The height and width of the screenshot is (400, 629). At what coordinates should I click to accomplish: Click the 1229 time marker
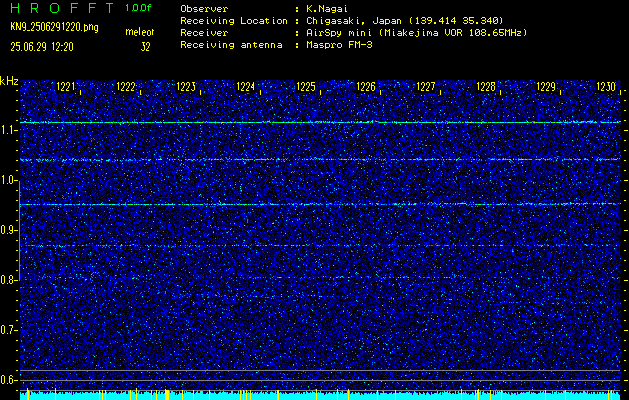[x=546, y=87]
